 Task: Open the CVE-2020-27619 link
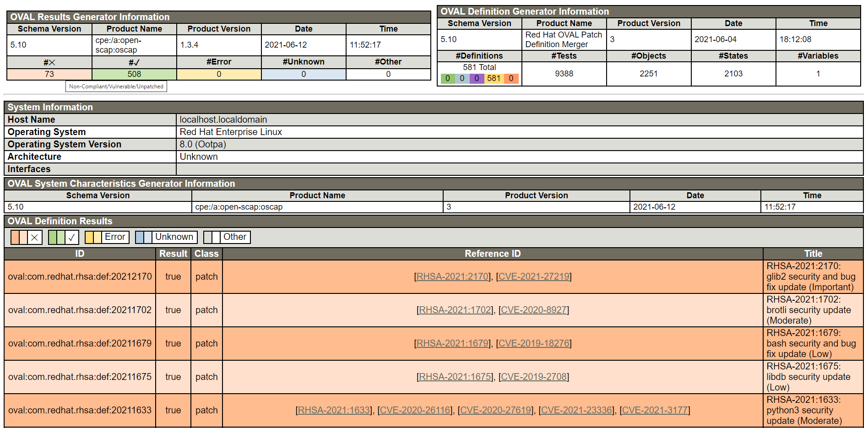click(x=496, y=410)
